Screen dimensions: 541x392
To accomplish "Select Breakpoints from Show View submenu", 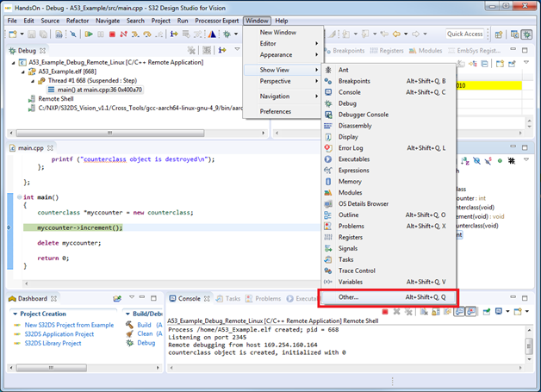I will tap(389, 81).
